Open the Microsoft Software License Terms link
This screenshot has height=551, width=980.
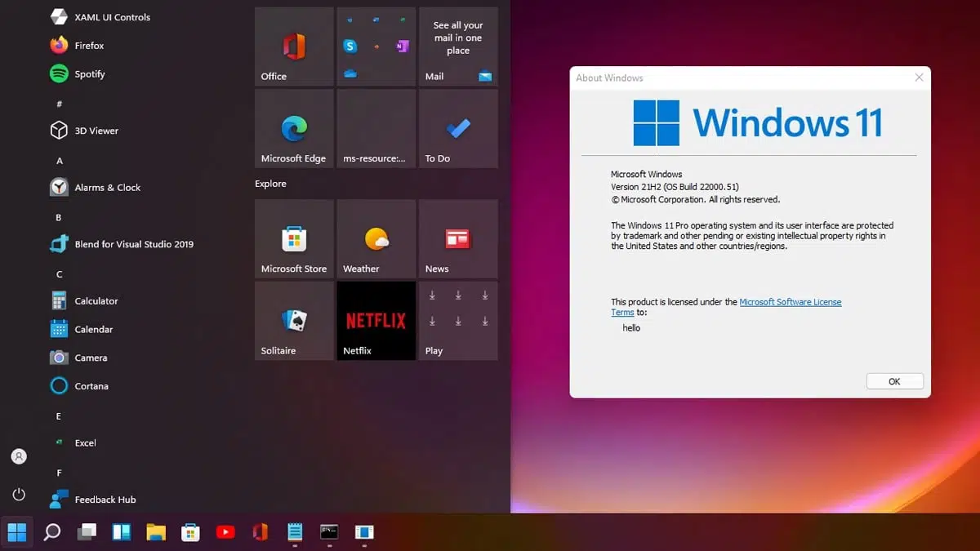pos(790,301)
